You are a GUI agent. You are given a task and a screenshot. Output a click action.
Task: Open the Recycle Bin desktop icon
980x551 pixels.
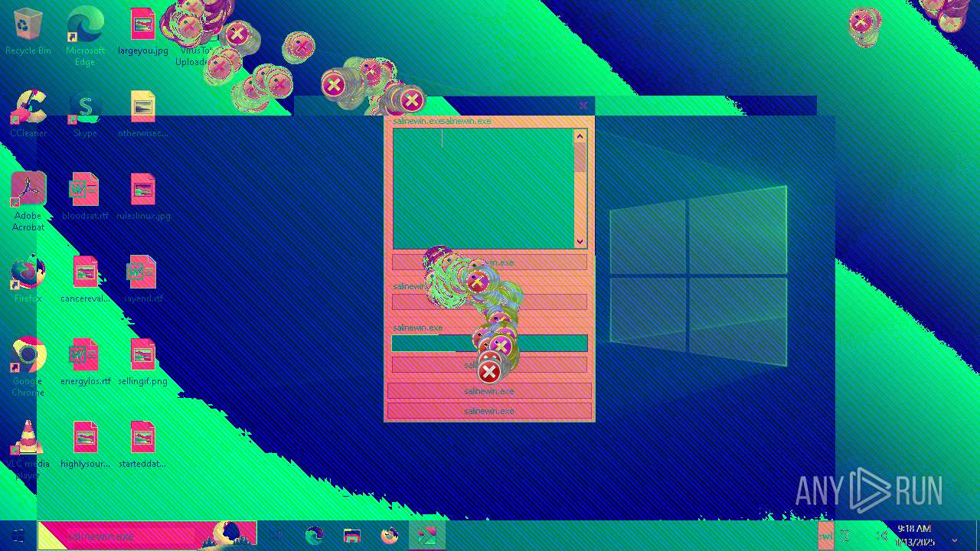(x=28, y=32)
